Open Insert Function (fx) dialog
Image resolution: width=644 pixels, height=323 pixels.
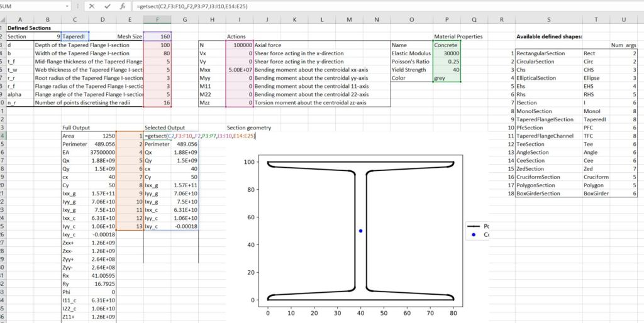click(123, 6)
